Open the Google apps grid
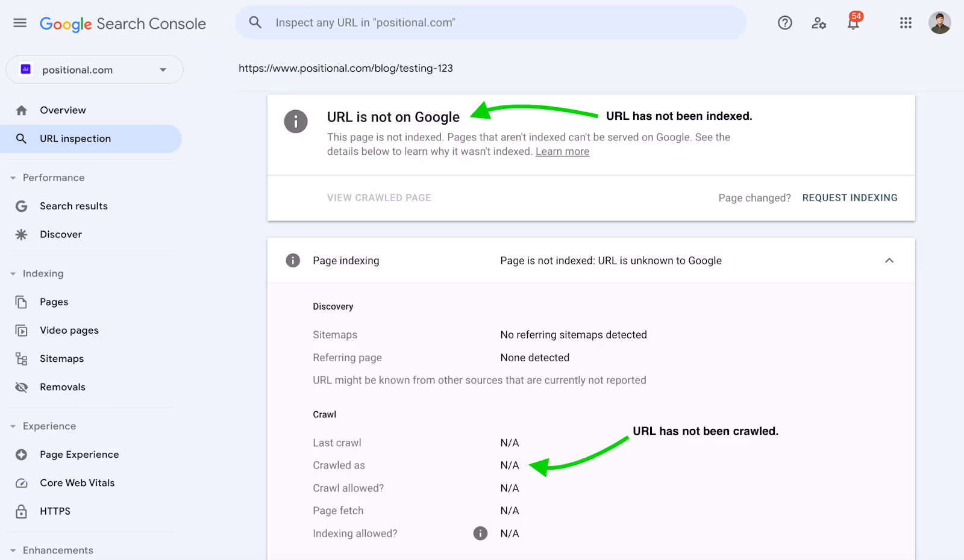Viewport: 964px width, 560px height. point(906,23)
